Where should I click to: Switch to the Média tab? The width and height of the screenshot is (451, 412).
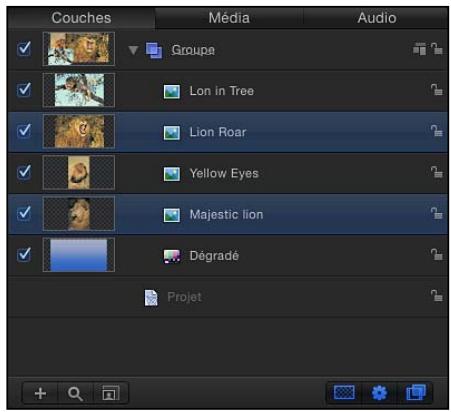click(229, 18)
